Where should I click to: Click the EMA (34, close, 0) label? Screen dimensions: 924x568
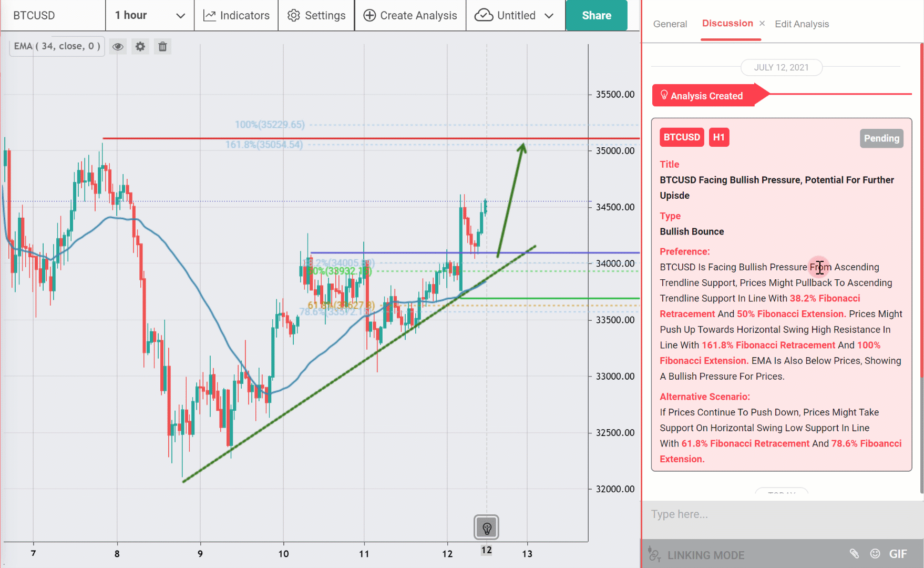(57, 46)
